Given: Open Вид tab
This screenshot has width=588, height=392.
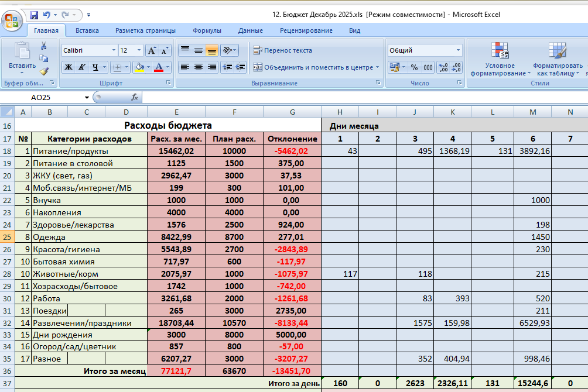Looking at the screenshot, I should 354,31.
